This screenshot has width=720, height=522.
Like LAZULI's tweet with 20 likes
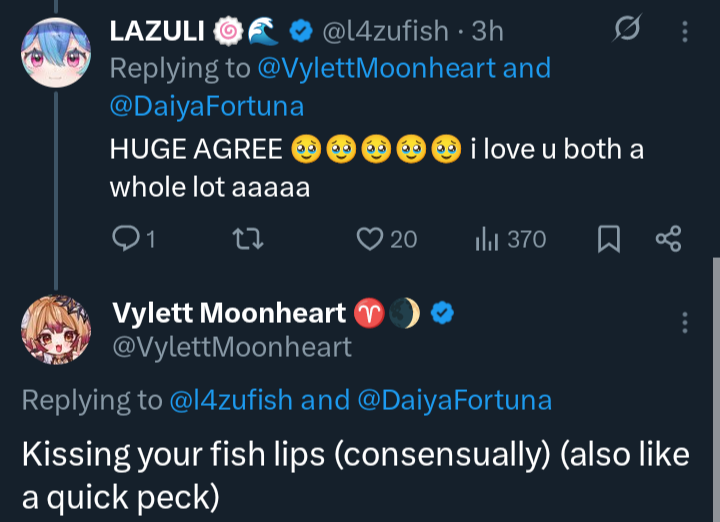(371, 239)
